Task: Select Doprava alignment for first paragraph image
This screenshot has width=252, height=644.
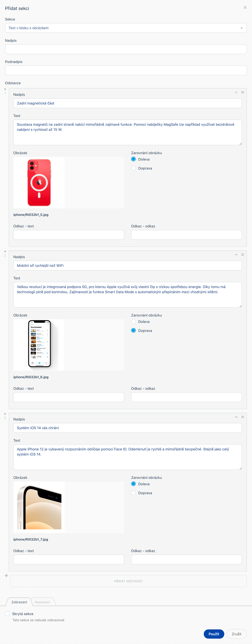Action: pyautogui.click(x=134, y=168)
